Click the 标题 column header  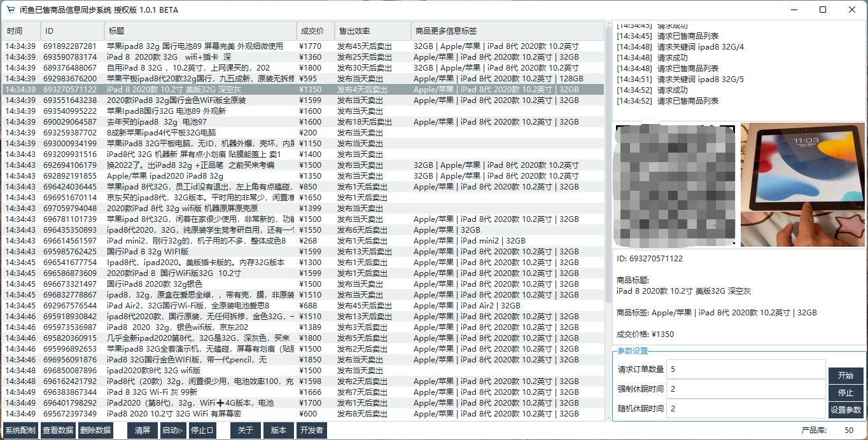[200, 31]
